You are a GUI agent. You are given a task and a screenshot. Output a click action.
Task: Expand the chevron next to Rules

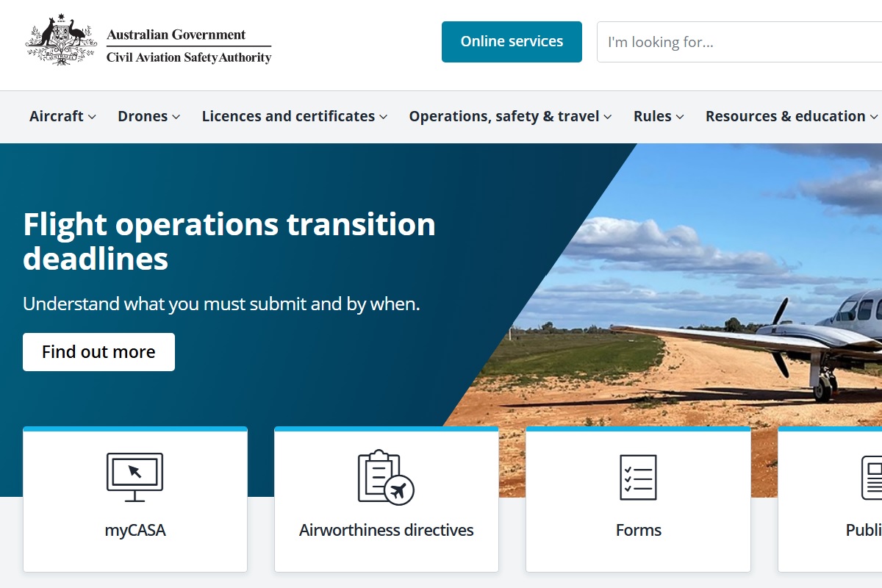[680, 117]
